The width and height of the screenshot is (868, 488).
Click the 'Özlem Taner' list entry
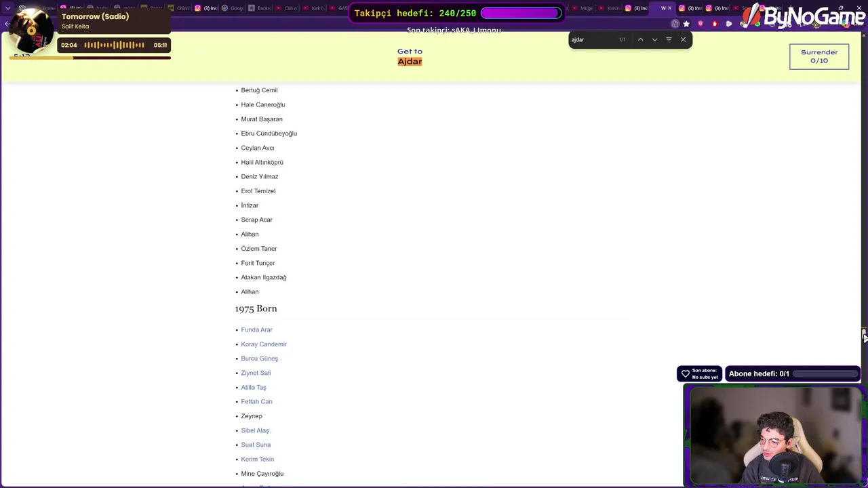[259, 249]
